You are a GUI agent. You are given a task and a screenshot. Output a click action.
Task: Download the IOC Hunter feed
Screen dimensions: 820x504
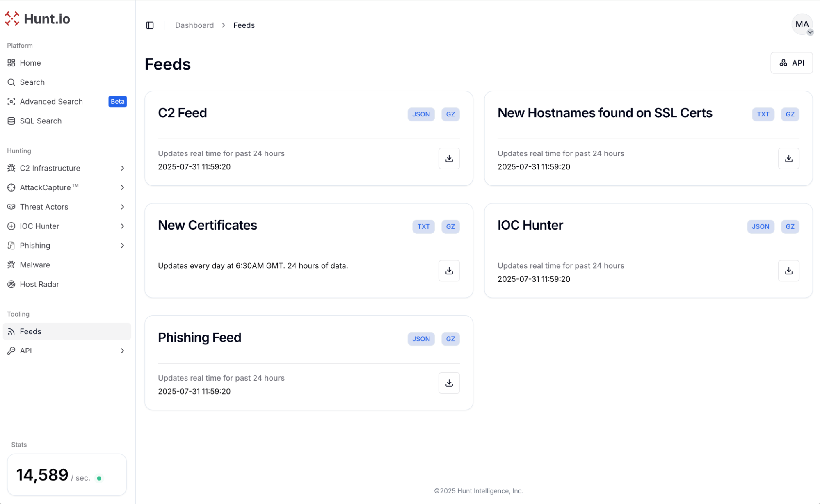[x=788, y=271]
